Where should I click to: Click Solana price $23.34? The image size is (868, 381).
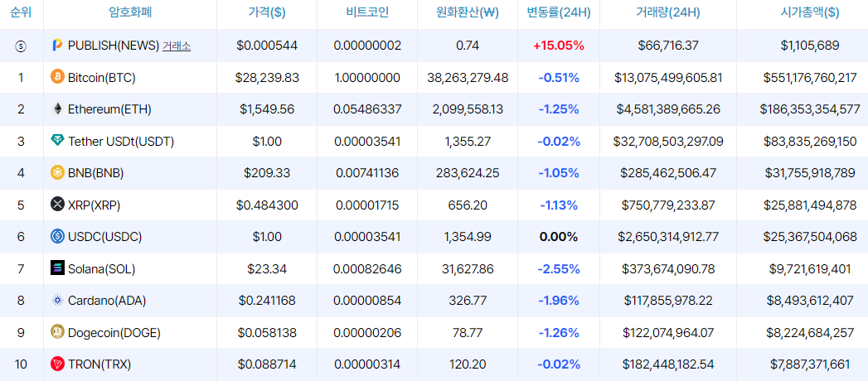(x=267, y=268)
